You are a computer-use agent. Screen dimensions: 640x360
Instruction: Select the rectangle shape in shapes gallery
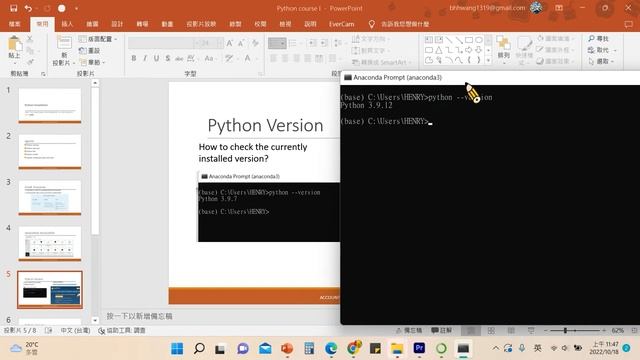pyautogui.click(x=469, y=40)
